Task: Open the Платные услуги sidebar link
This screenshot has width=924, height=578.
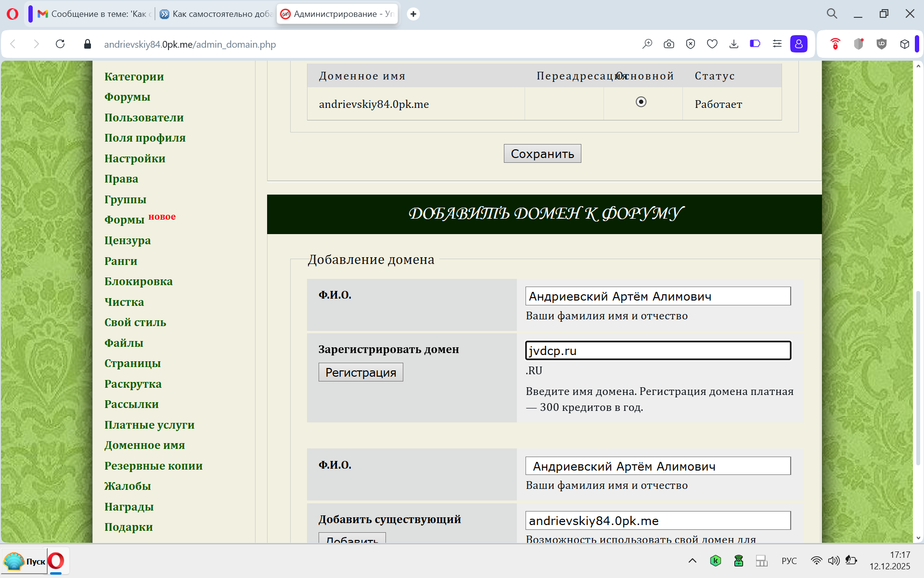Action: pos(149,425)
